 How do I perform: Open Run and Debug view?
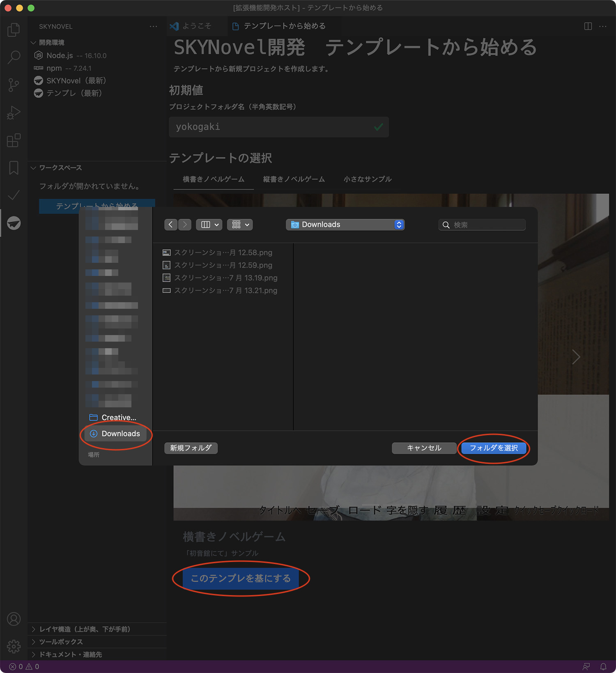[14, 113]
